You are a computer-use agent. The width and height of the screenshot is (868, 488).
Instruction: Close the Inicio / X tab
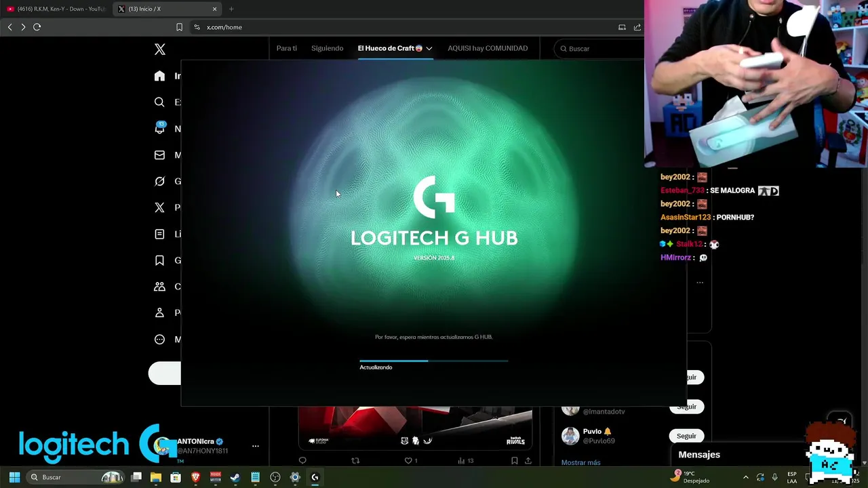click(215, 9)
